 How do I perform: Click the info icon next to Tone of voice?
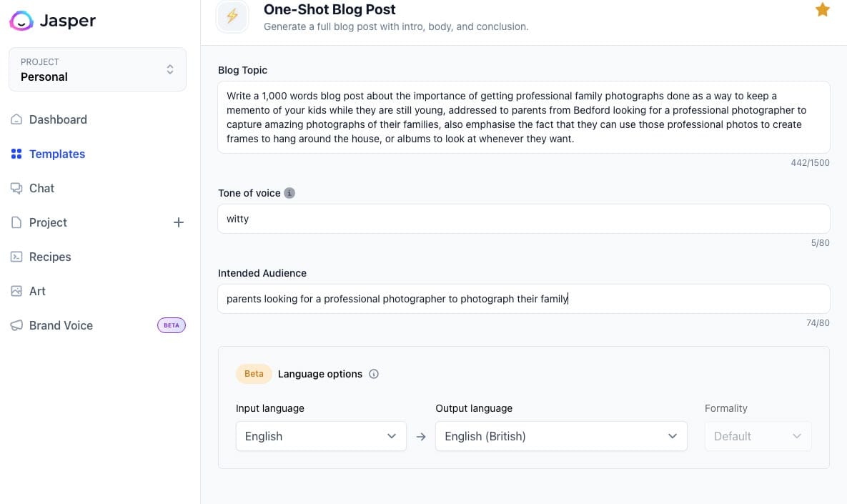289,193
